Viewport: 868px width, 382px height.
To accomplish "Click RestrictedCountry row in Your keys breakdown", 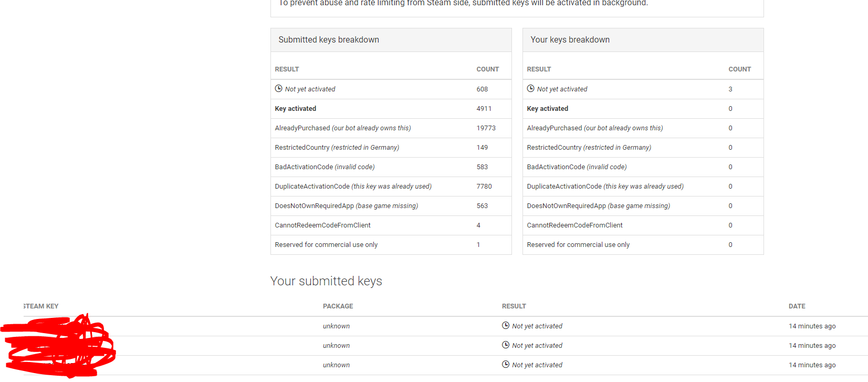I will click(643, 148).
